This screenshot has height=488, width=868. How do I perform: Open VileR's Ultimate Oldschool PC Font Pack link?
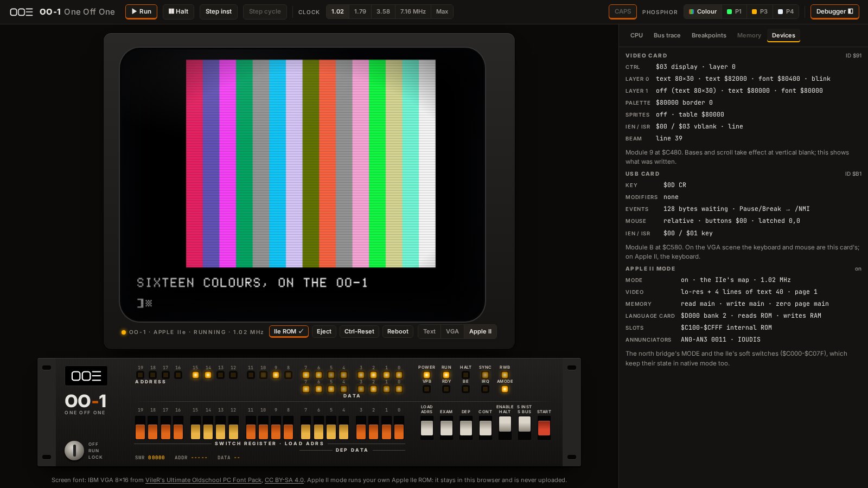pyautogui.click(x=203, y=480)
